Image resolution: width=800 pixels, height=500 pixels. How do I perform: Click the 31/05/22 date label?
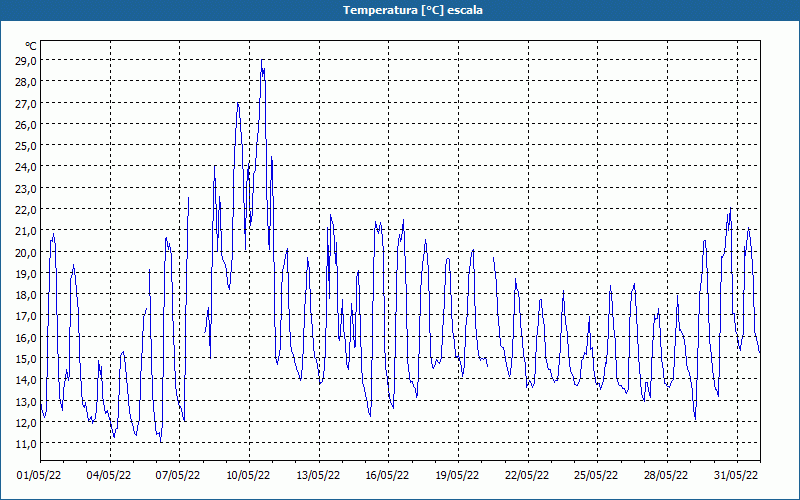pyautogui.click(x=736, y=476)
